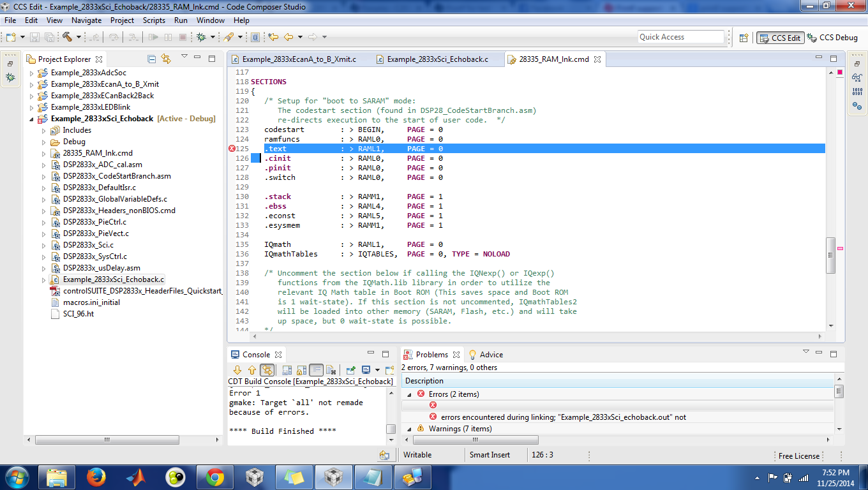Open Firefox from the taskbar
This screenshot has width=868, height=490.
96,477
